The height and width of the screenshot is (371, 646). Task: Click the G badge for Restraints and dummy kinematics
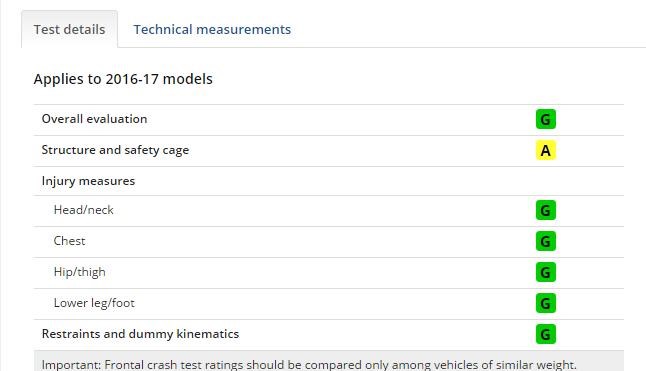[x=545, y=334]
